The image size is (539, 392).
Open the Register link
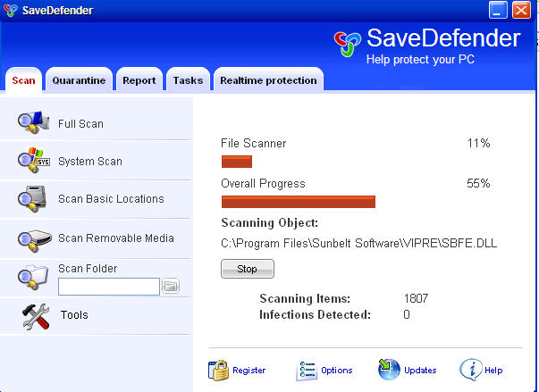248,371
